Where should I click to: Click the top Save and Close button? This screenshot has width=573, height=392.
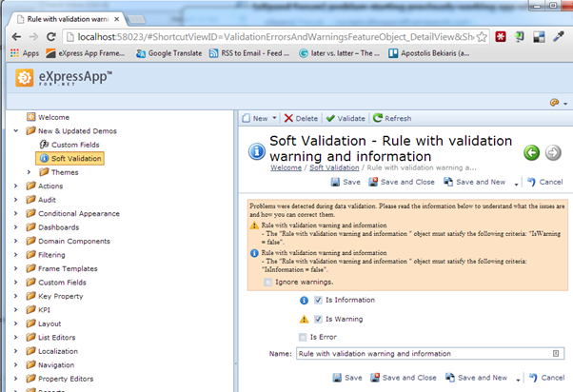[402, 182]
